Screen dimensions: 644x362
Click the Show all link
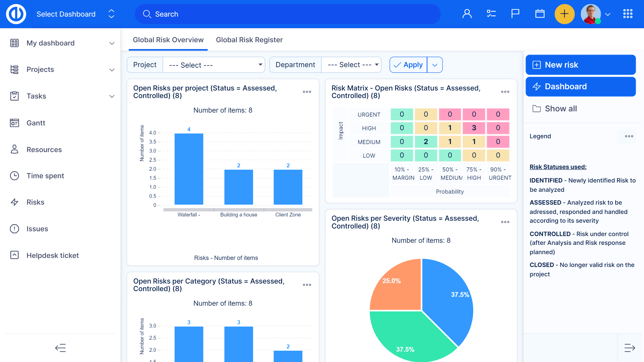point(560,109)
